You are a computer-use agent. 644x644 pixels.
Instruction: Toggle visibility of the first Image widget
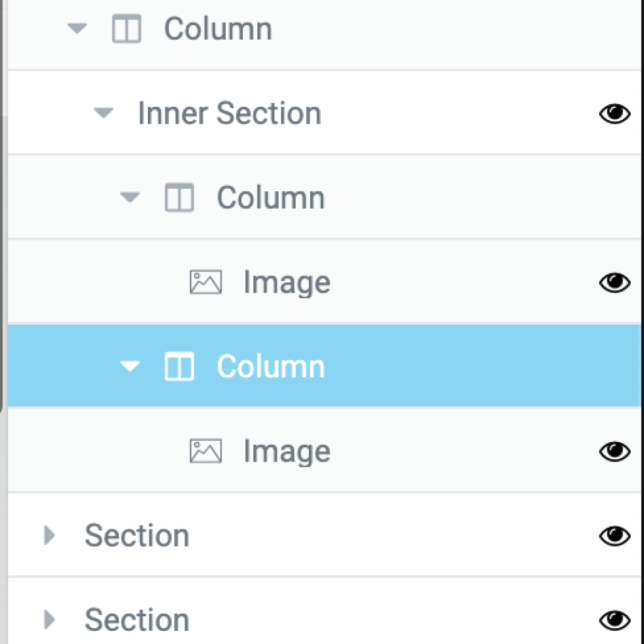click(614, 282)
